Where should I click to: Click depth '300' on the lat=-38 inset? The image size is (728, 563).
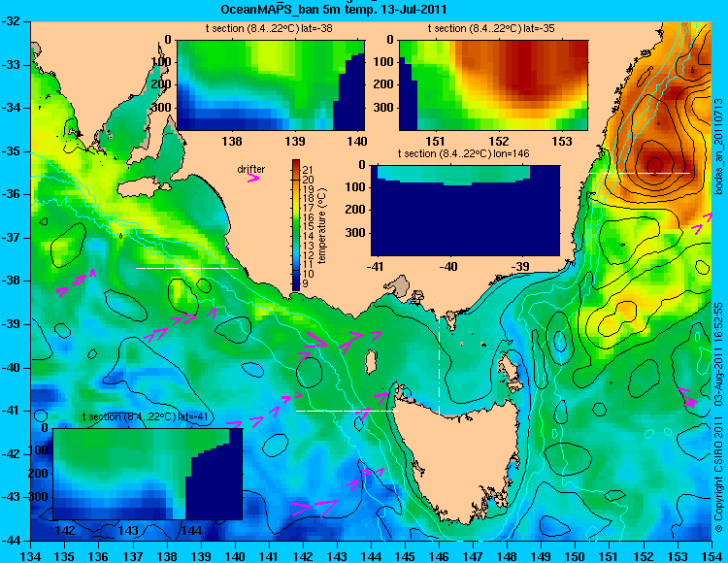tap(161, 108)
